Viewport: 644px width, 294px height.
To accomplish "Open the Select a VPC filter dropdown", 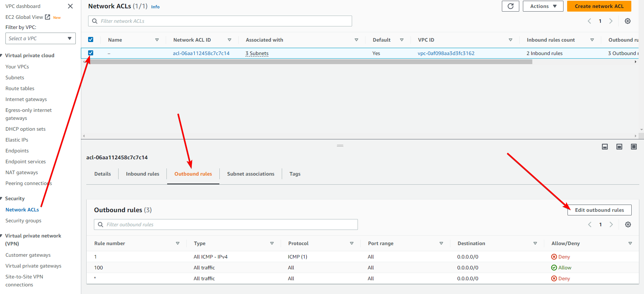I will (40, 38).
